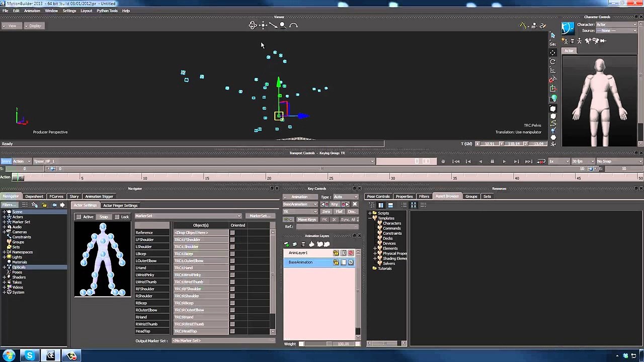Go to the previous keyframe in Key Controls
Screen dimensions: 644x362
tap(324, 204)
